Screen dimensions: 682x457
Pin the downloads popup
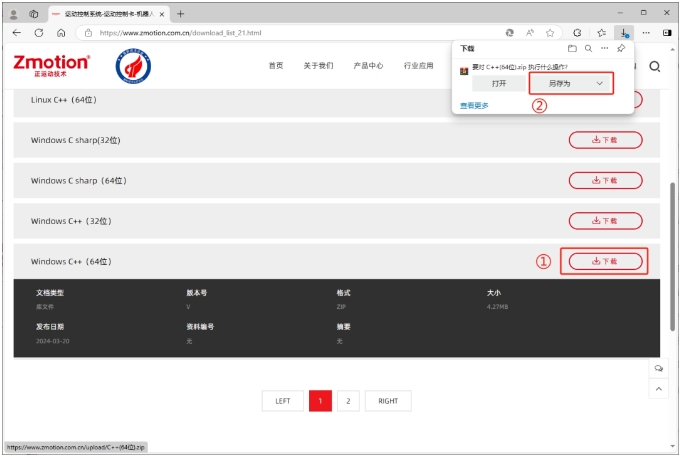[x=621, y=48]
